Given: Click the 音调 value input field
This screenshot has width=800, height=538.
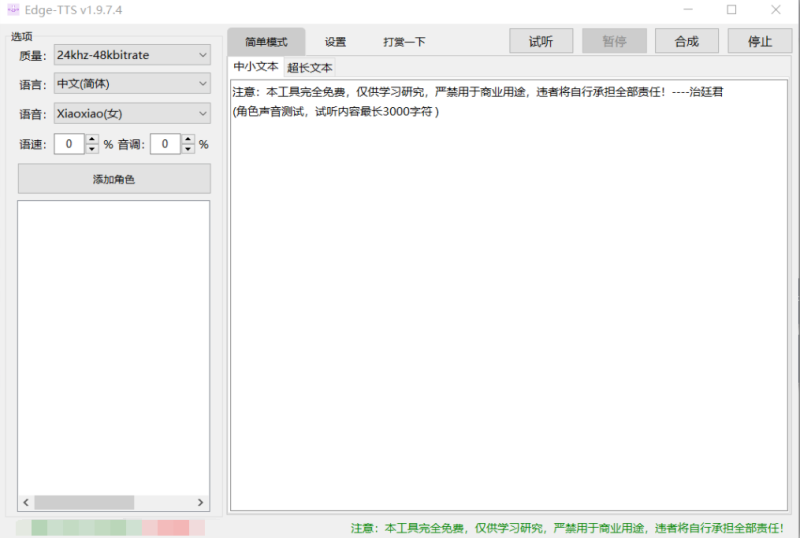Looking at the screenshot, I should [x=164, y=144].
